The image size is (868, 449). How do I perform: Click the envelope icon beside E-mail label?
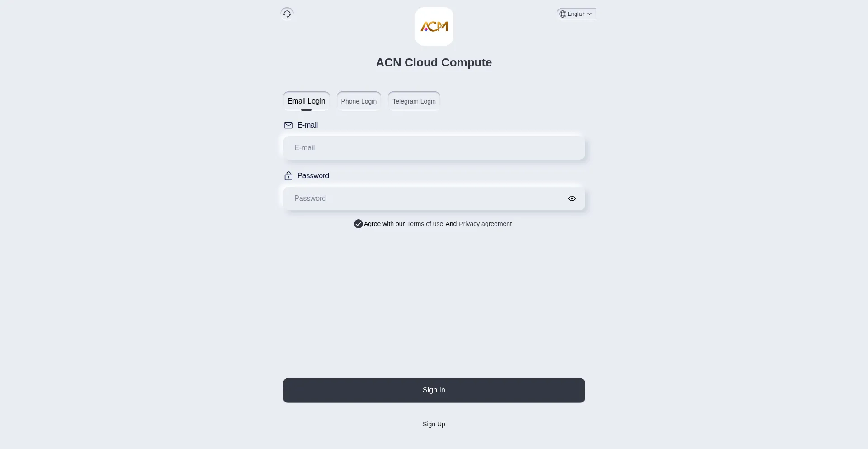[288, 125]
